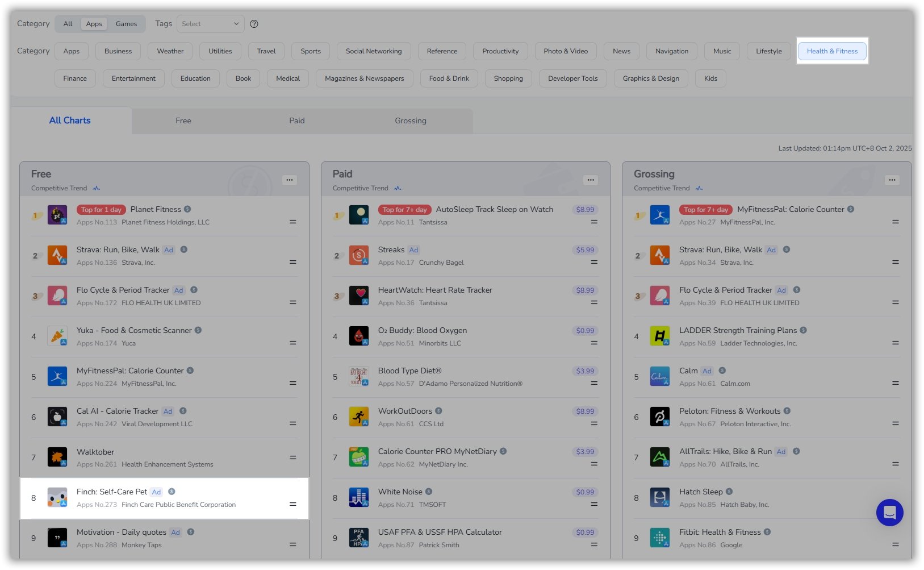
Task: Expand the Paid chart ellipsis menu
Action: [x=591, y=180]
